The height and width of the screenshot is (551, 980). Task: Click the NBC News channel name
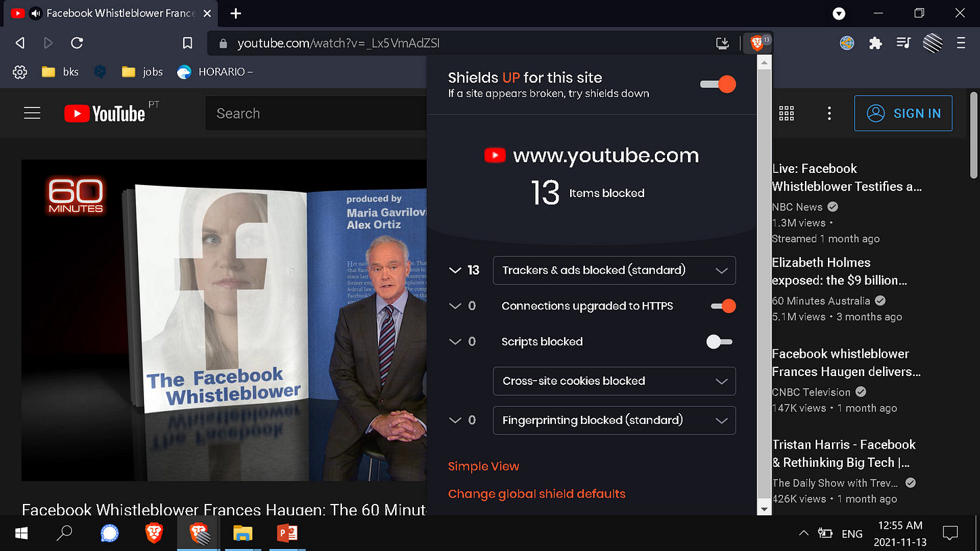(798, 207)
